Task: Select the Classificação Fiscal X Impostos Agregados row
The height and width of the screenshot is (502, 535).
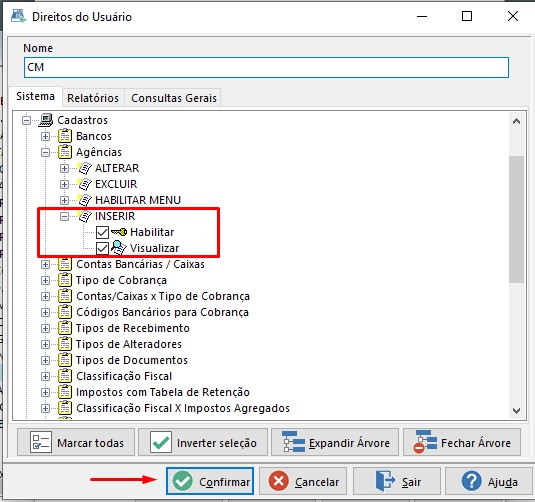Action: (x=183, y=408)
